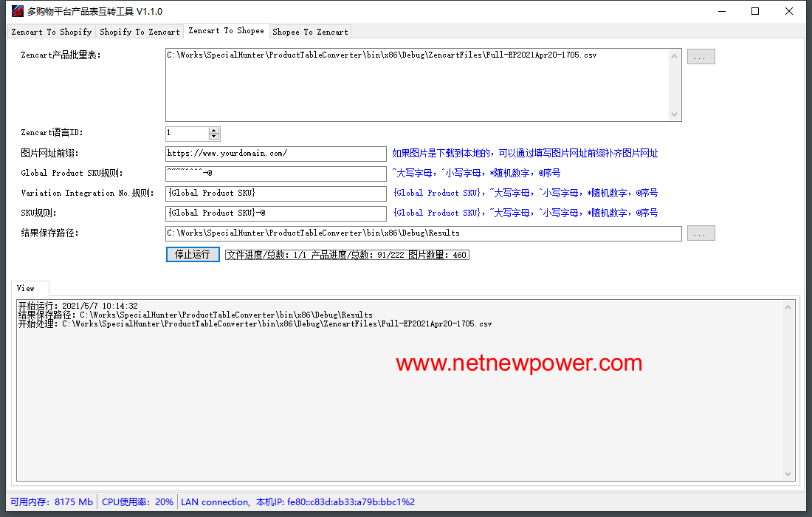Focus the Variation Integration No. rule field
812x517 pixels.
click(275, 194)
